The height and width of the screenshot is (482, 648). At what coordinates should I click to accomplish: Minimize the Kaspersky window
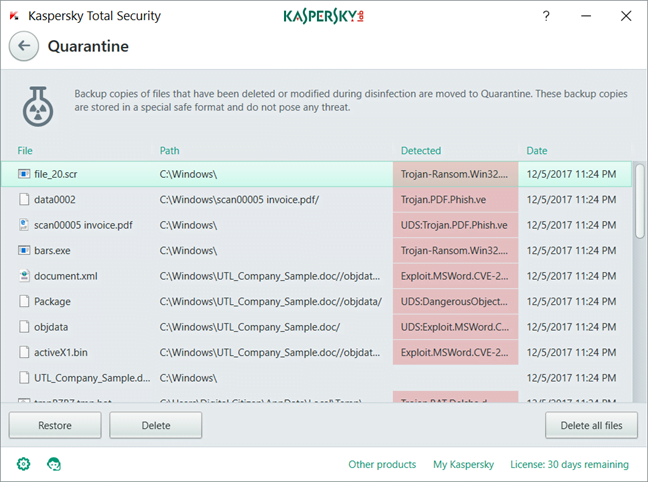[x=586, y=16]
